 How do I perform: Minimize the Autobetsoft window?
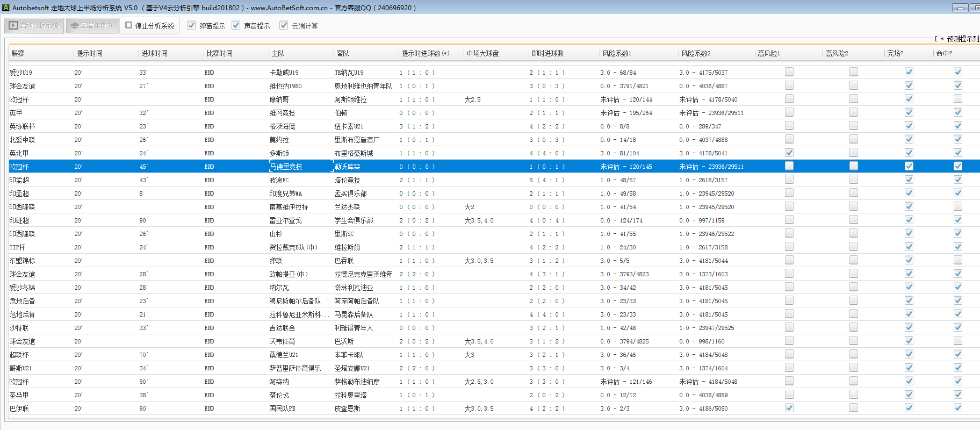tap(960, 8)
